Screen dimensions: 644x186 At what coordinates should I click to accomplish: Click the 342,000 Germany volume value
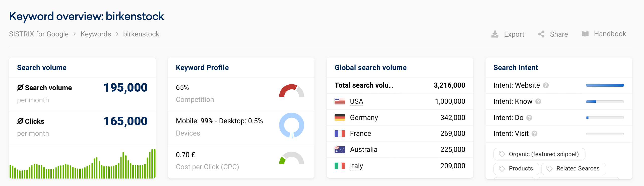pos(453,117)
